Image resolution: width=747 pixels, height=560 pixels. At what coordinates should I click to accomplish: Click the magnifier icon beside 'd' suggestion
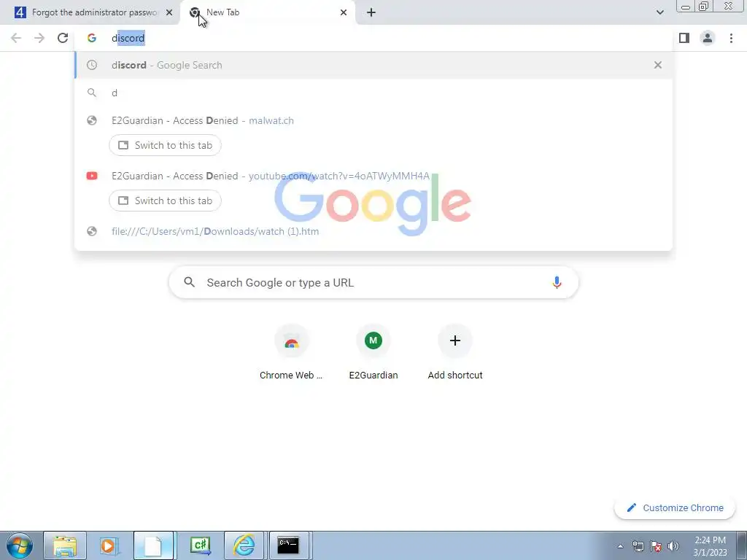click(x=92, y=93)
